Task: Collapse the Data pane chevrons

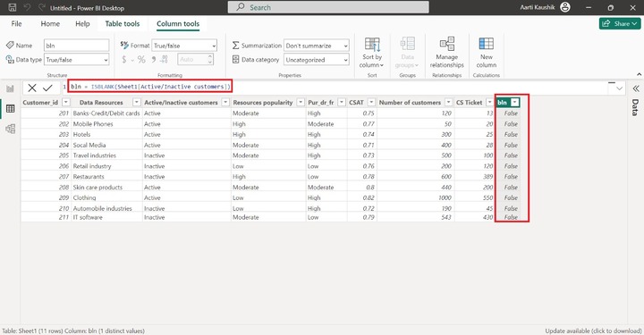Action: 636,88
